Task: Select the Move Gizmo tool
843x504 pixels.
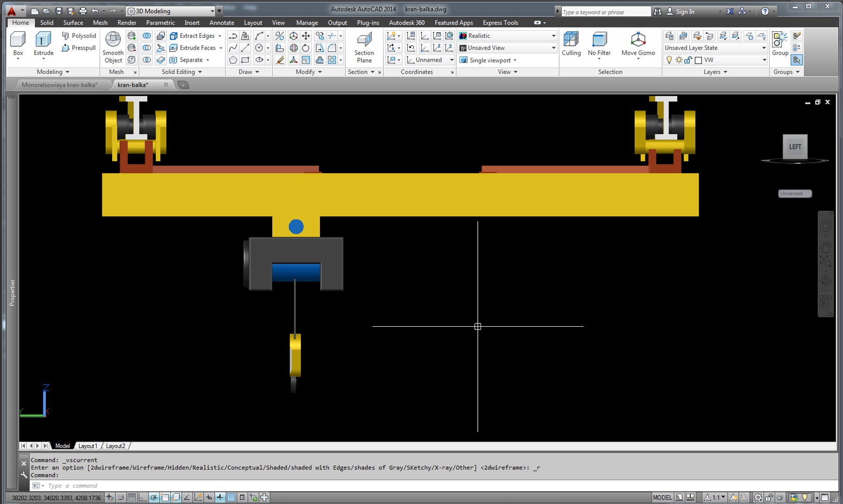Action: [x=638, y=44]
